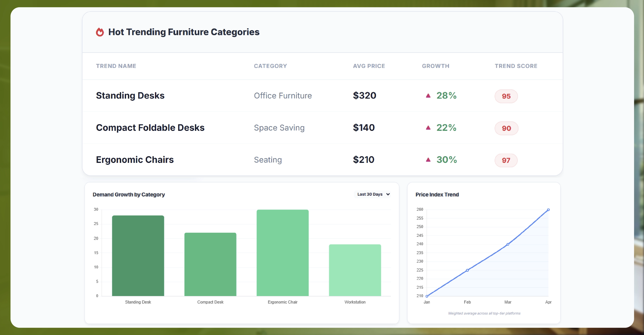The width and height of the screenshot is (644, 335).
Task: Click the Ergonomic Chair bar in the chart
Action: point(283,253)
